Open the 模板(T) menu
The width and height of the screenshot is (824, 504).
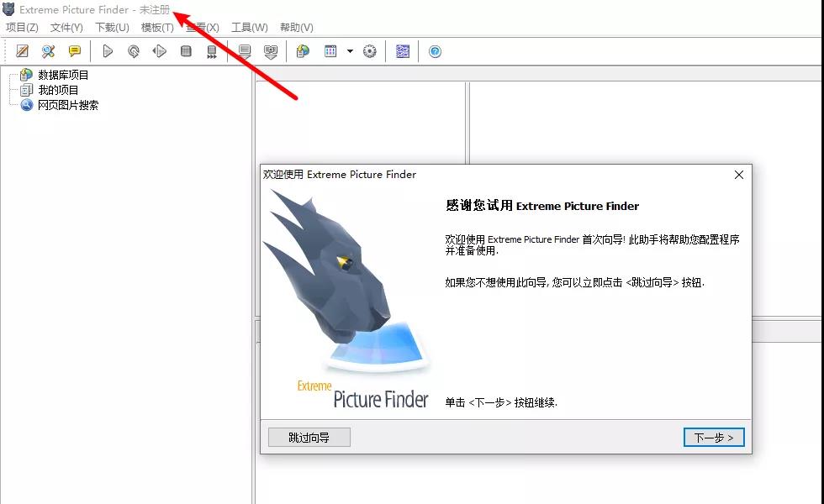tap(157, 27)
